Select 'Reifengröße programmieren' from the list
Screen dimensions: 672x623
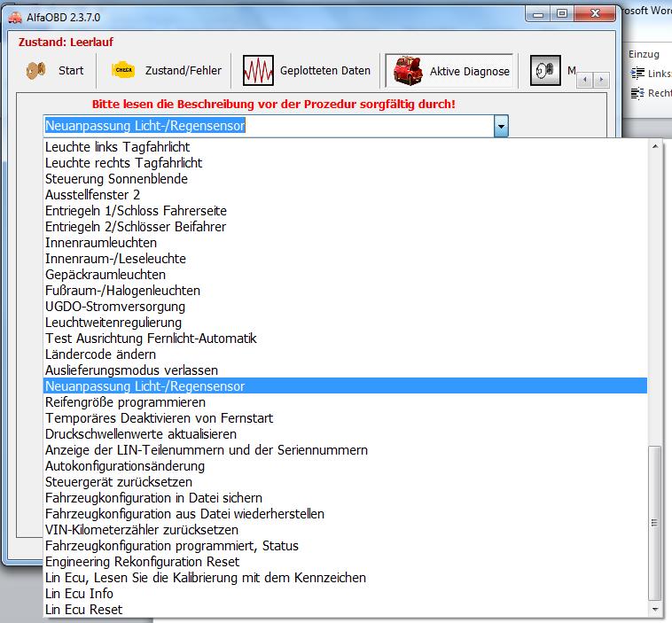point(125,402)
